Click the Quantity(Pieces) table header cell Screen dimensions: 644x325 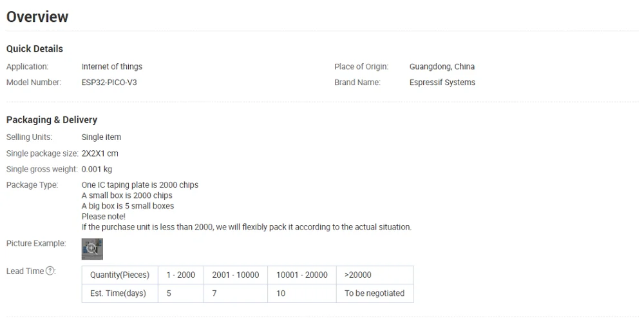tap(120, 275)
